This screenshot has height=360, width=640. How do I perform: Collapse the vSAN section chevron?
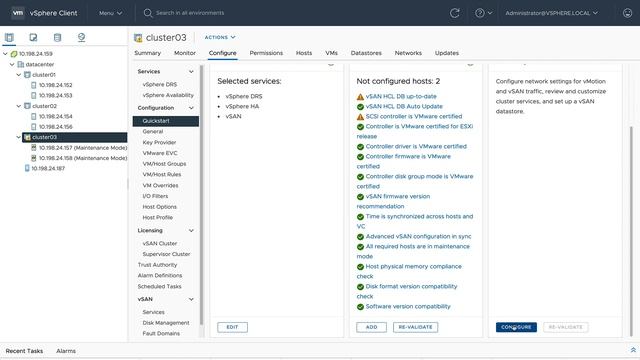point(191,299)
